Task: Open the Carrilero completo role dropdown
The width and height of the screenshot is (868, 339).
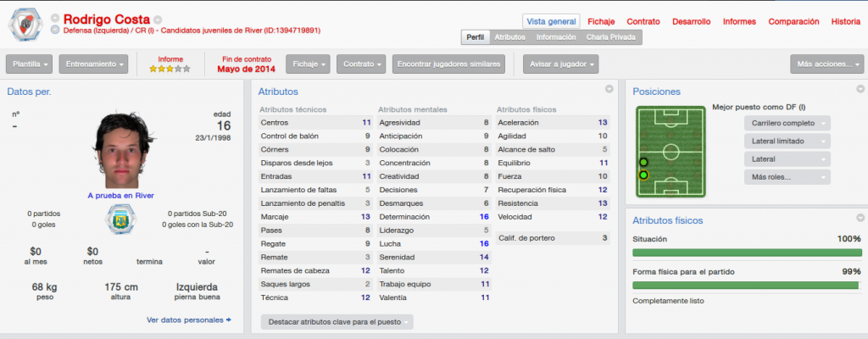Action: (787, 123)
